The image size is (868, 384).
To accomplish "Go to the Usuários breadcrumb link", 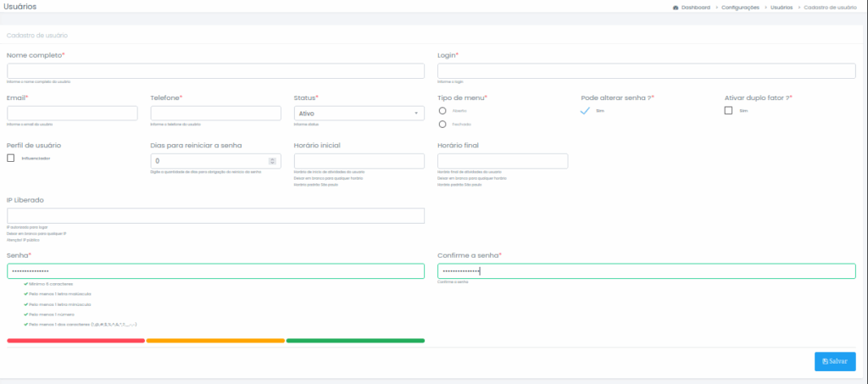I will (x=782, y=7).
